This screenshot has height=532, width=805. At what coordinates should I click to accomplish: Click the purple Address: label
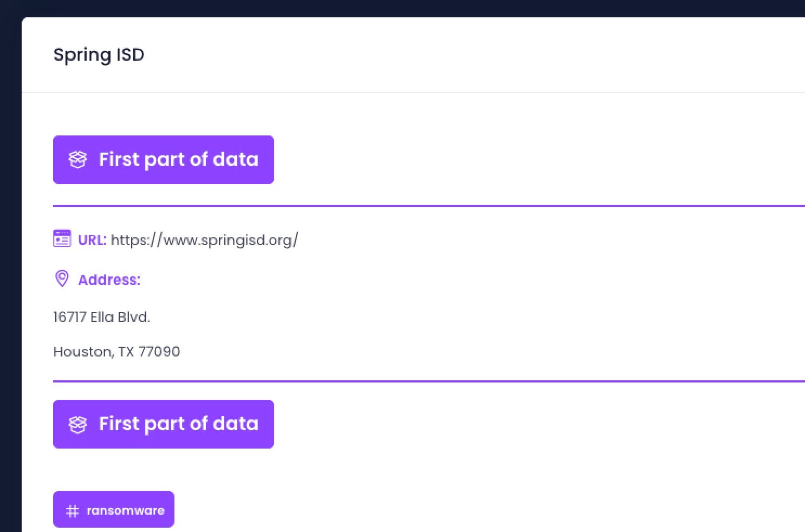pos(109,280)
